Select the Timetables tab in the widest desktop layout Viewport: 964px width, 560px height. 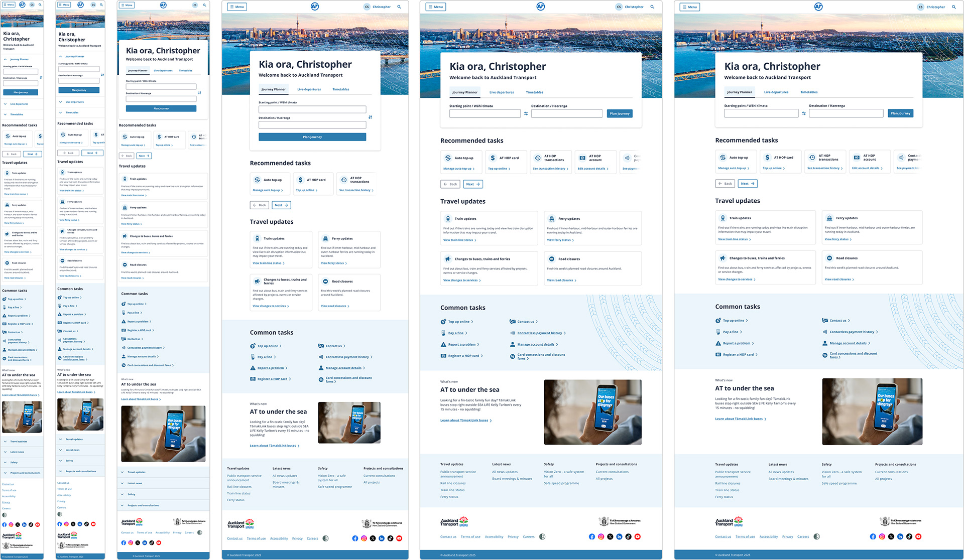[809, 92]
